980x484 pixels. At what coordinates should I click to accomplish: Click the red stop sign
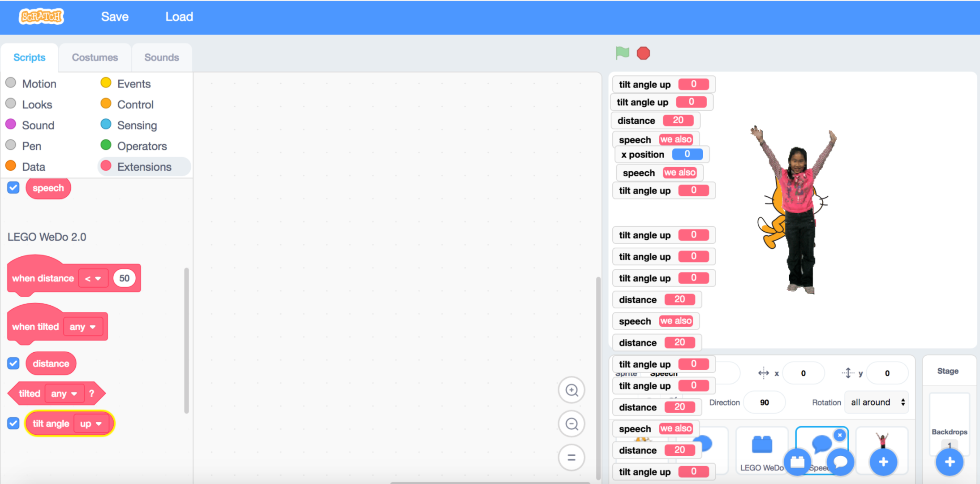pyautogui.click(x=643, y=53)
